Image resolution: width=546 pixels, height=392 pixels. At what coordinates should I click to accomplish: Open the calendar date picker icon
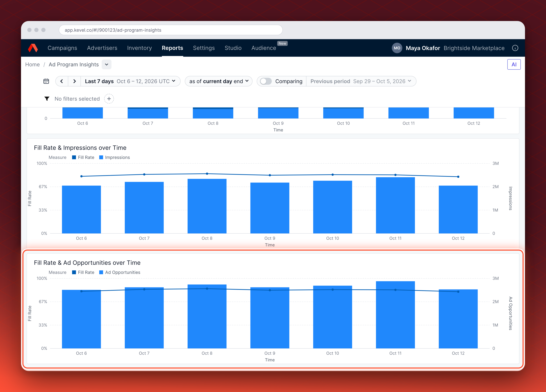click(46, 81)
